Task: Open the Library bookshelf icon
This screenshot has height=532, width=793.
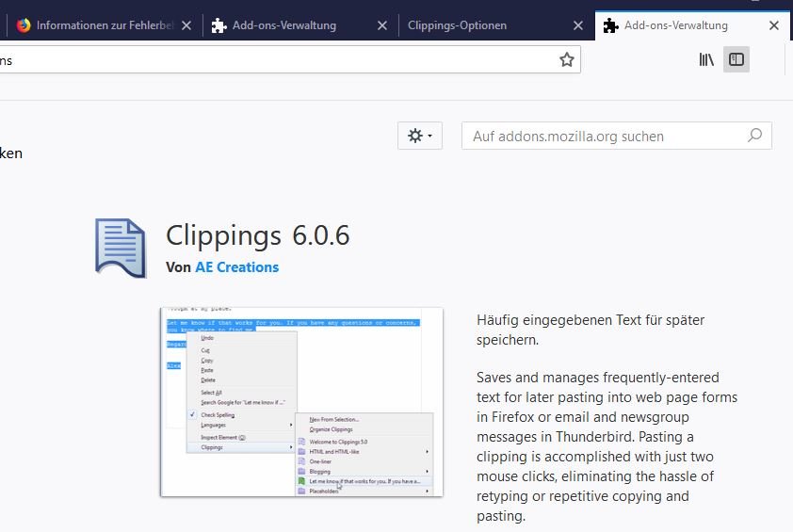Action: 706,60
